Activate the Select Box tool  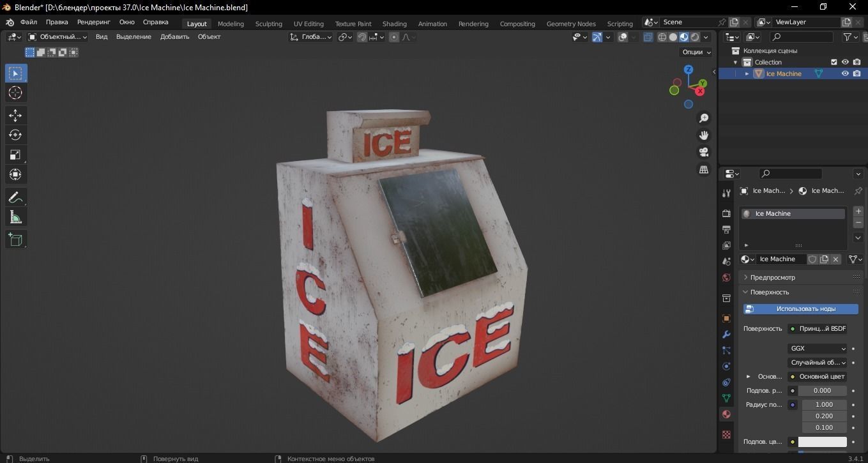[15, 73]
